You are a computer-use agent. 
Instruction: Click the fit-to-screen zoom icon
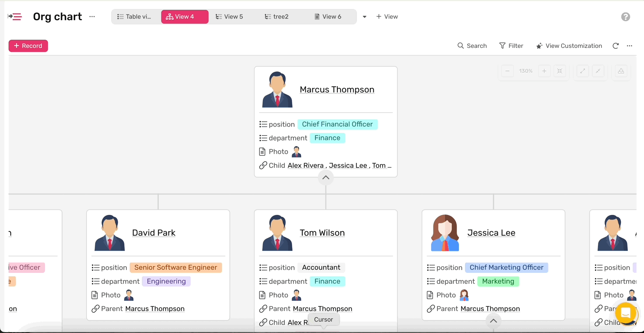[560, 71]
